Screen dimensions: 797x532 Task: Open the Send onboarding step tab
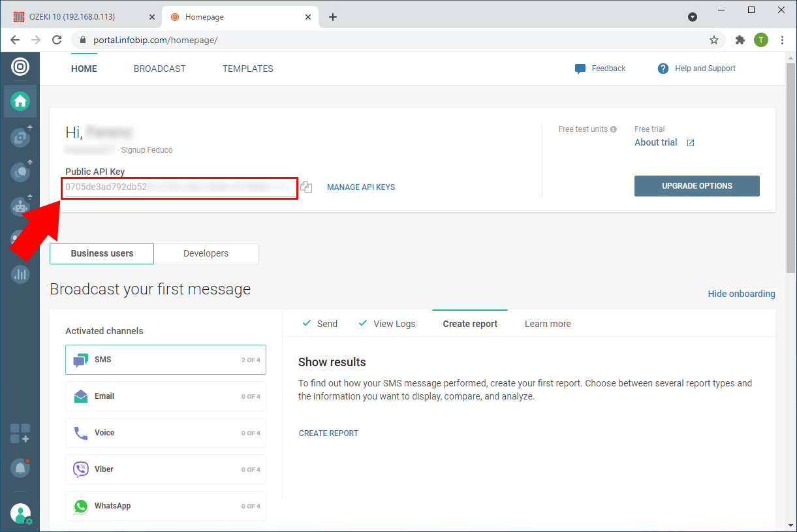[x=320, y=324]
